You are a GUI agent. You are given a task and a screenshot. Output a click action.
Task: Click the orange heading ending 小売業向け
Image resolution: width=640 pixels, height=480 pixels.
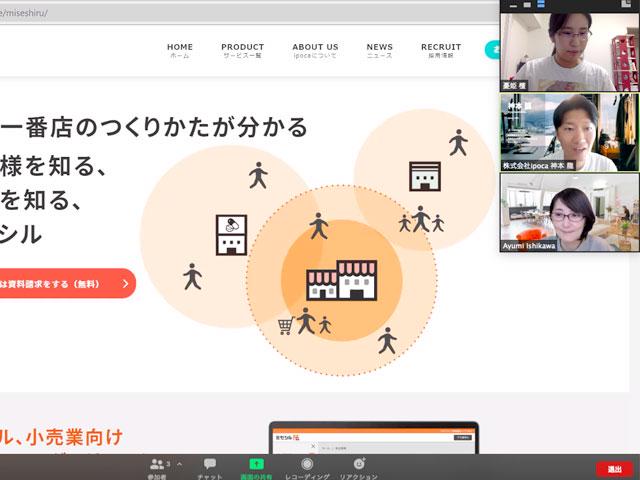(61, 438)
